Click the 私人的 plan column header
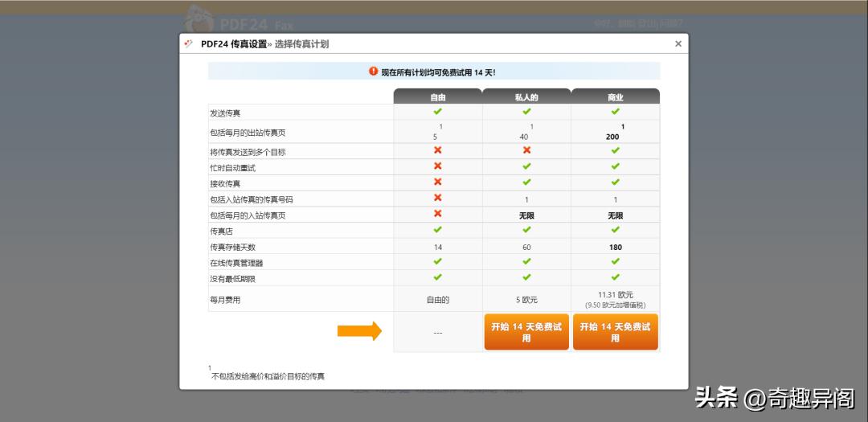 tap(526, 96)
